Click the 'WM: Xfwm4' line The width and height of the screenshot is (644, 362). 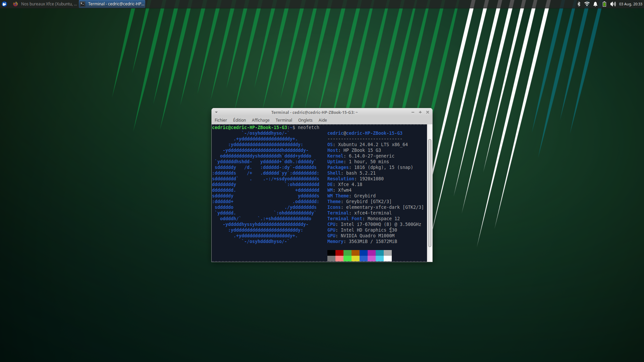click(339, 190)
